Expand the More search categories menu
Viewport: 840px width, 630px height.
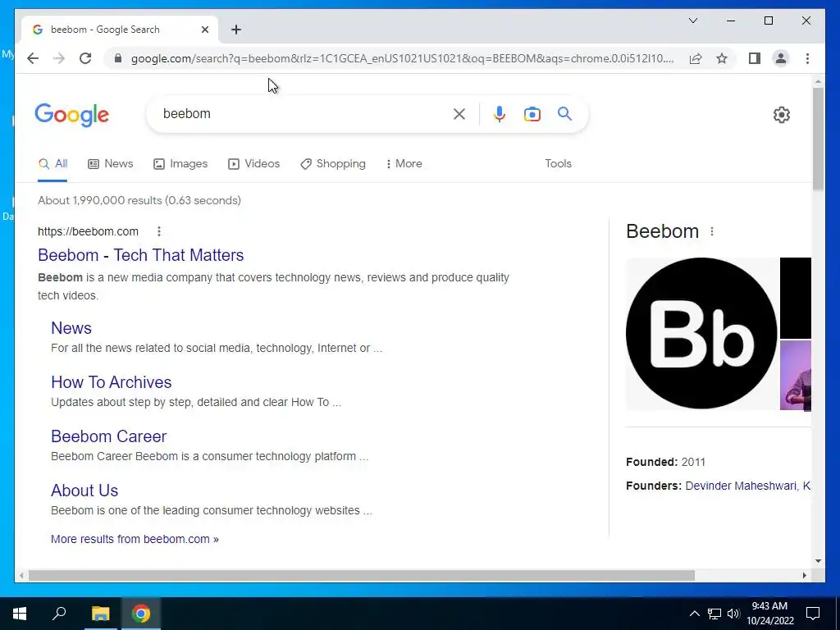pyautogui.click(x=404, y=164)
